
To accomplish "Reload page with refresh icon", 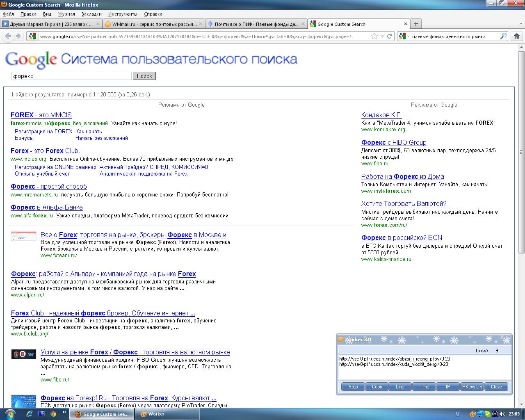I will click(390, 36).
